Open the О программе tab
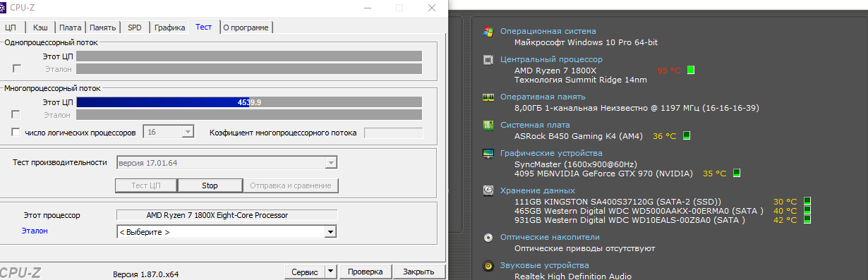The image size is (868, 280). click(246, 28)
